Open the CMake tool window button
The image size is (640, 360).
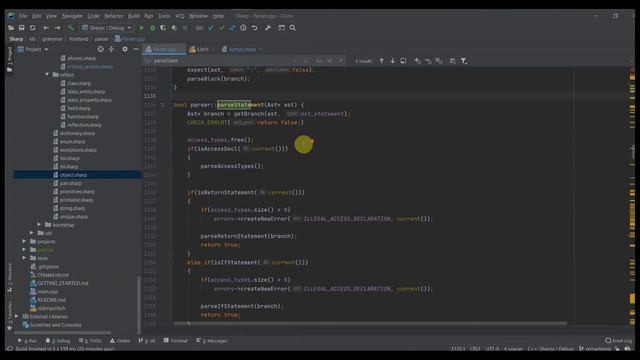[x=120, y=340]
